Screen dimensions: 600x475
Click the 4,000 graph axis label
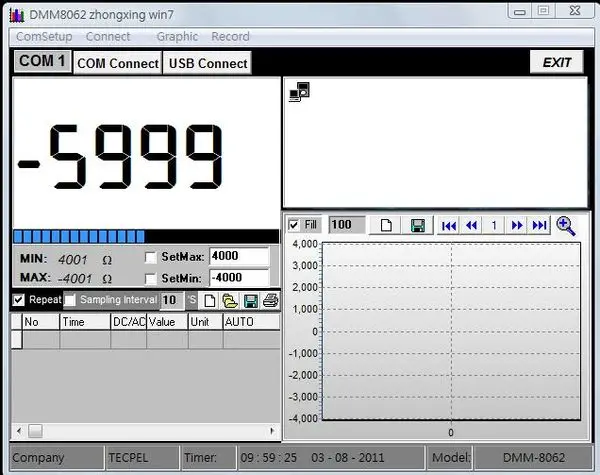click(305, 244)
